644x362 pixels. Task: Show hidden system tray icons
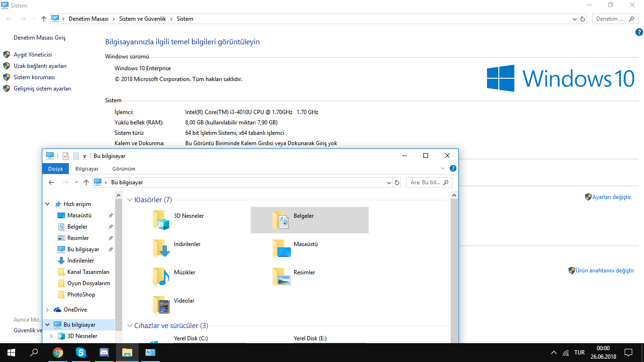[553, 353]
